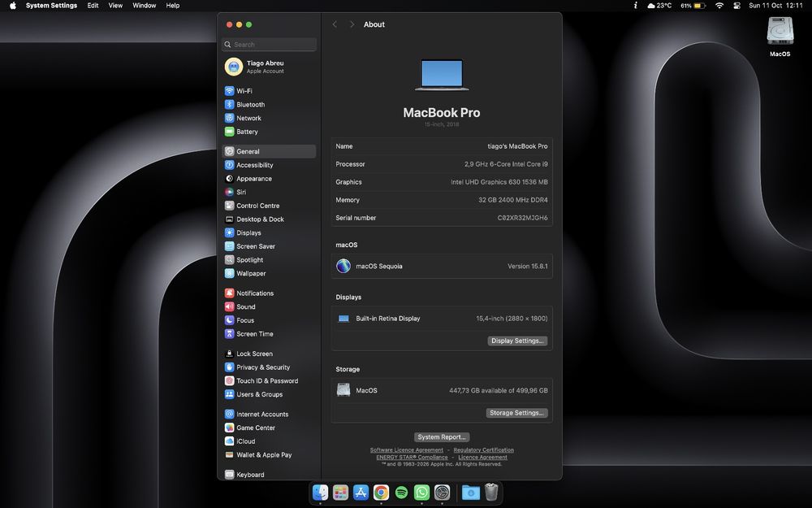
Task: Click the Built-in Retina Display icon
Action: (x=343, y=319)
